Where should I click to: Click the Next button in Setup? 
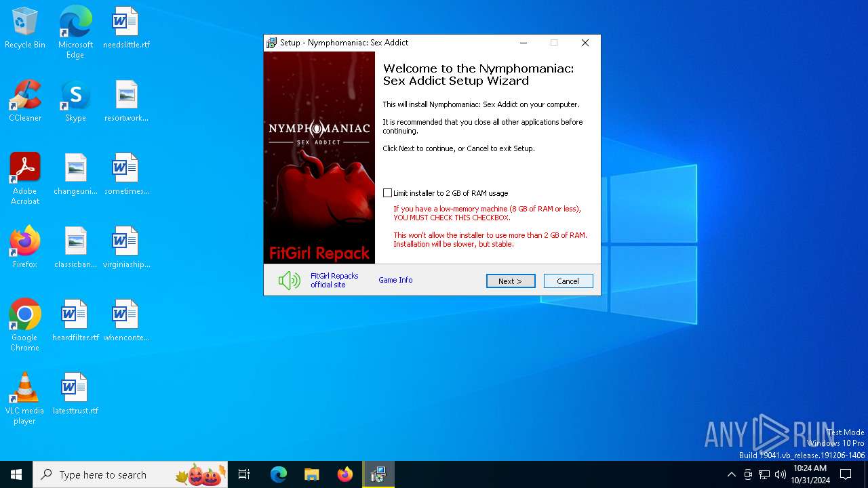(511, 281)
